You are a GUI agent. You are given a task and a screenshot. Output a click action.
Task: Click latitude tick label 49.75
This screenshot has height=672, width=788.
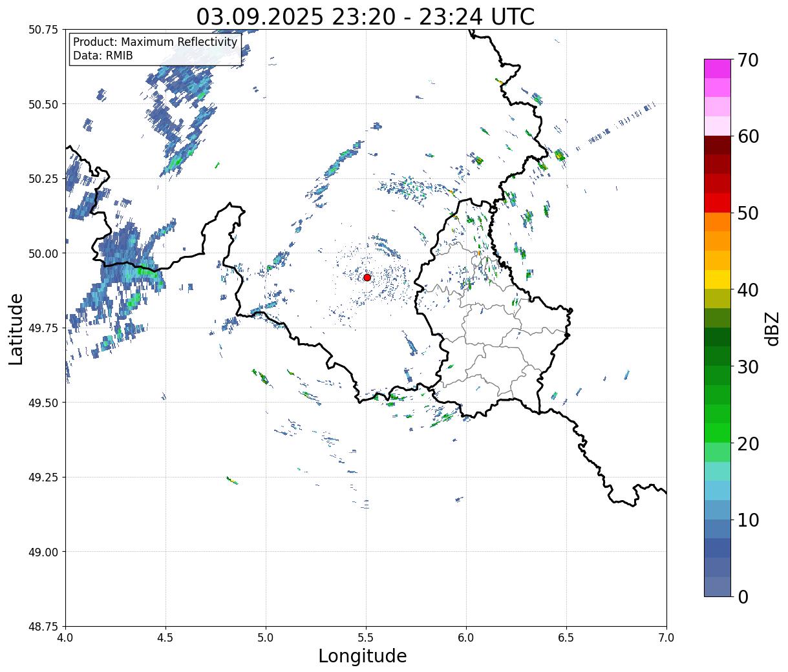click(x=43, y=328)
